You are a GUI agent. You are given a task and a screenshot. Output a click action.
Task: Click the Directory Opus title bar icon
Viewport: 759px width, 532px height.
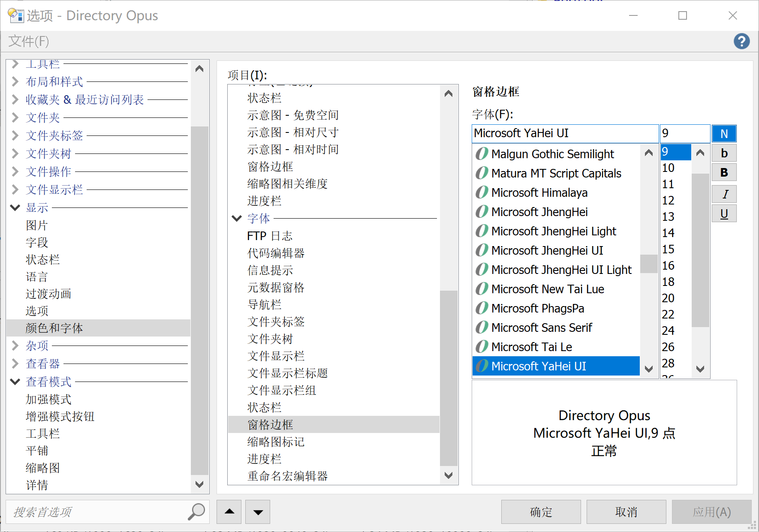[16, 16]
